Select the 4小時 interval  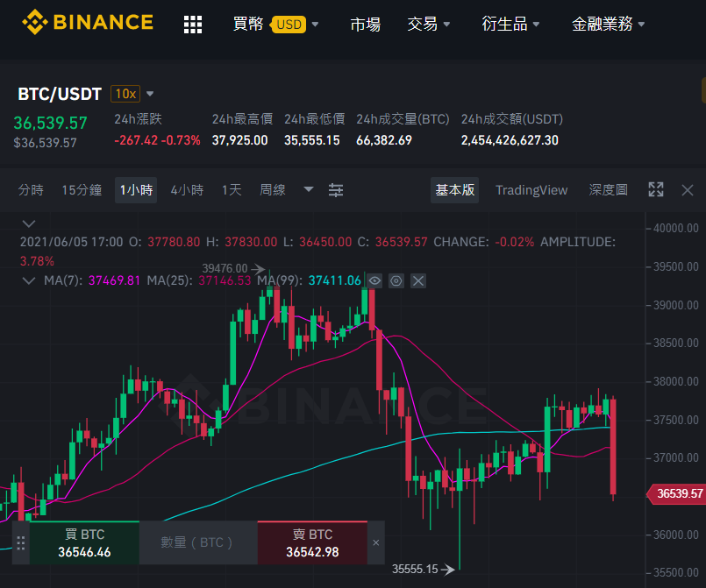click(187, 190)
